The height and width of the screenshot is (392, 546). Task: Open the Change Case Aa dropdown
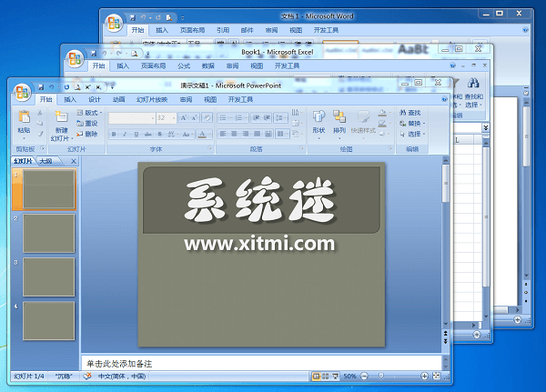click(187, 134)
